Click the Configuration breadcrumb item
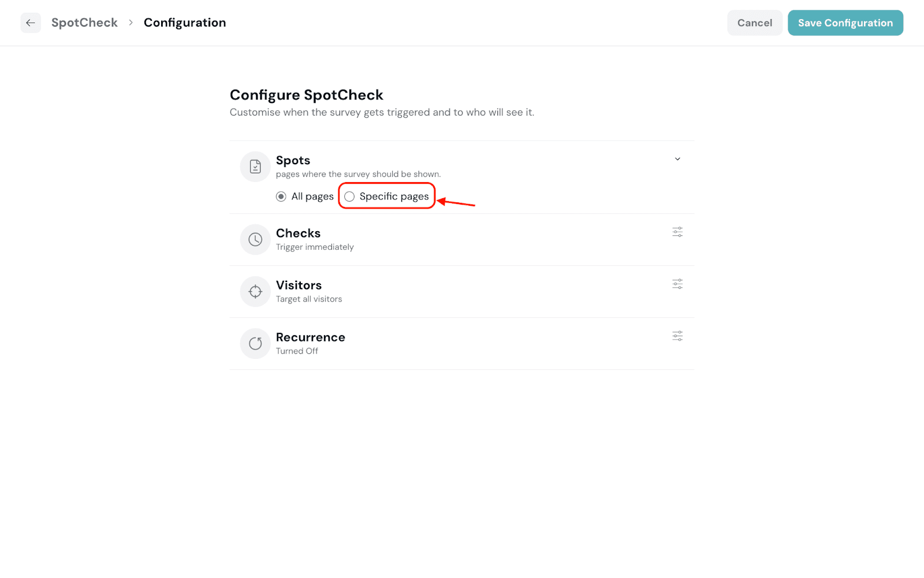Viewport: 924px width, 578px height. tap(185, 23)
